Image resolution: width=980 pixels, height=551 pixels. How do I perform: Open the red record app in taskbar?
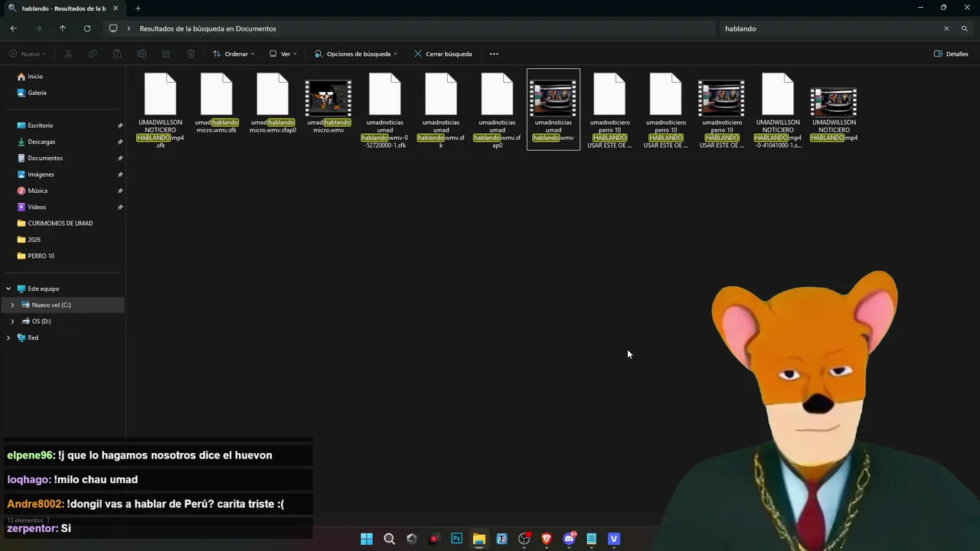pos(434,539)
